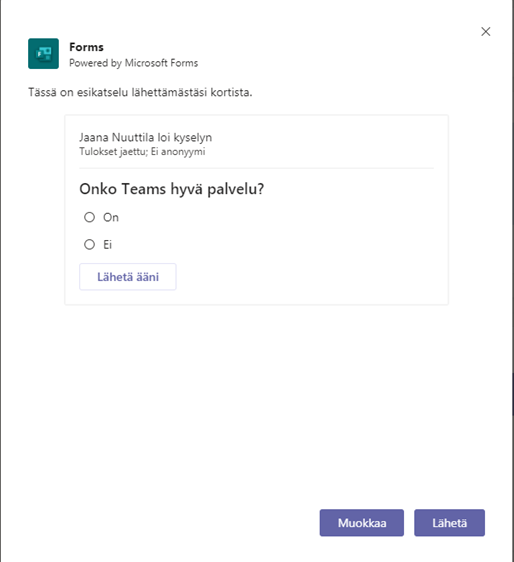
Task: Click "Tulokset jaettu; Ei anonyymi" text
Action: tap(142, 152)
